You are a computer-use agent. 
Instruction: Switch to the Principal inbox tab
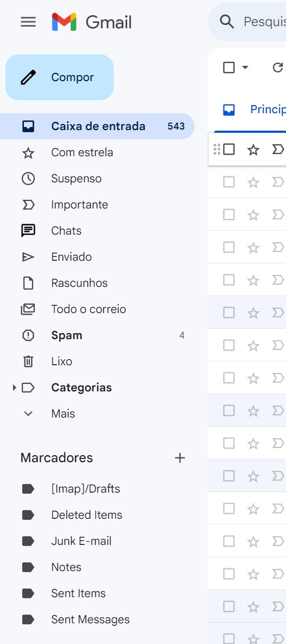(x=254, y=109)
